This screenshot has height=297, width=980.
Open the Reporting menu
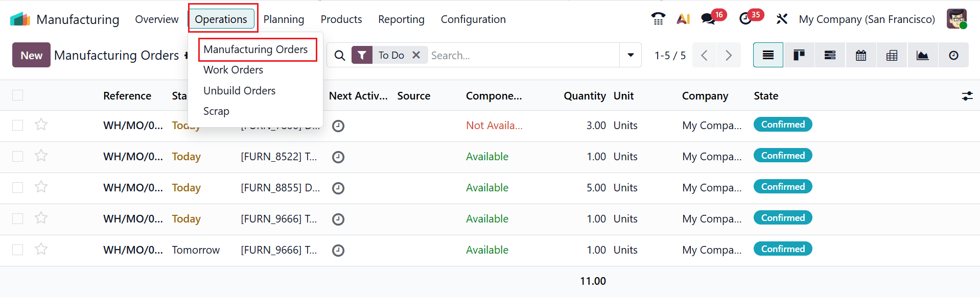click(x=401, y=19)
